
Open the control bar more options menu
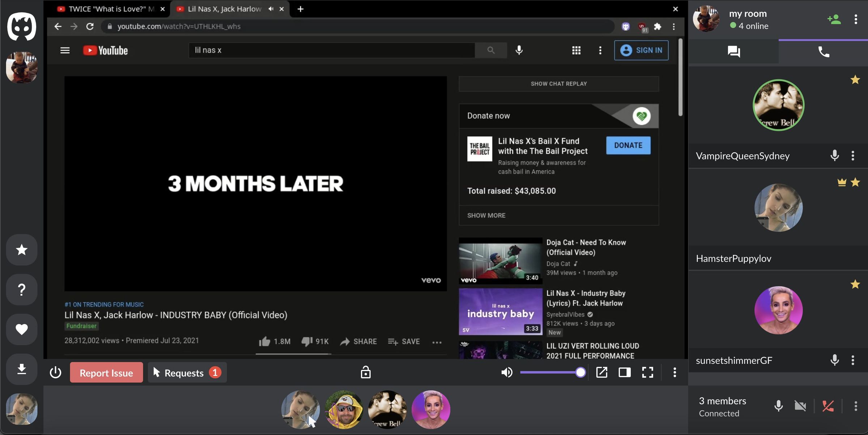(675, 372)
